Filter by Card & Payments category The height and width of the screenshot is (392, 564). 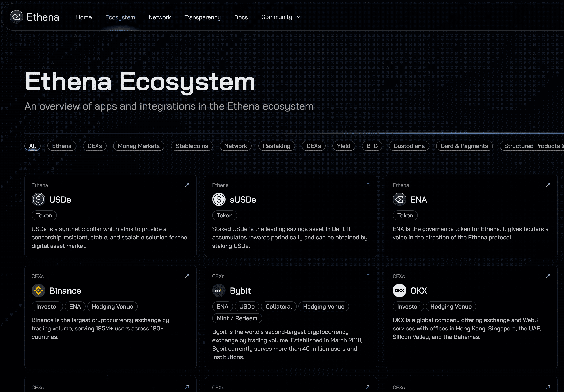[464, 146]
